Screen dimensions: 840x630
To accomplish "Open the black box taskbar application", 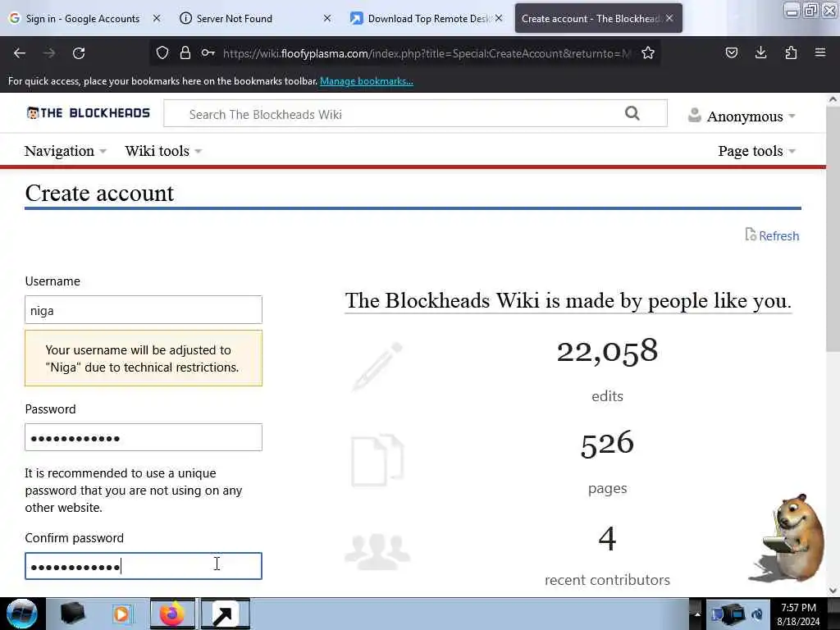I will pos(72,614).
